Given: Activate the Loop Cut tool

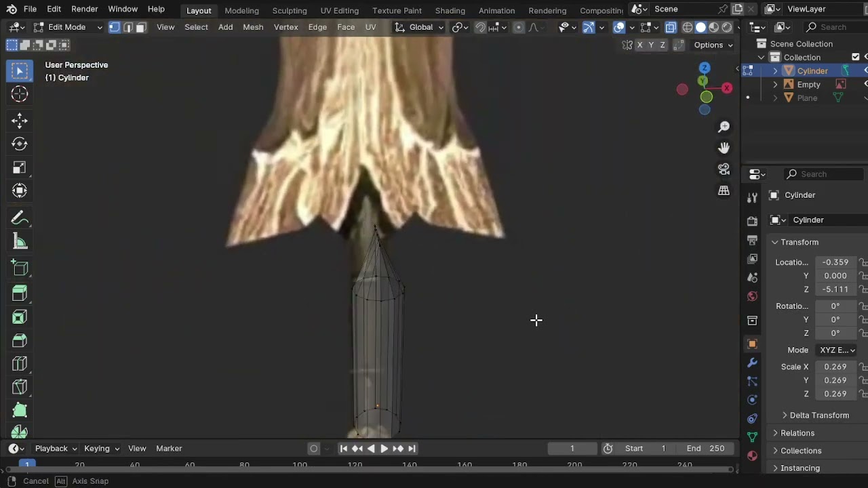Looking at the screenshot, I should coord(20,364).
